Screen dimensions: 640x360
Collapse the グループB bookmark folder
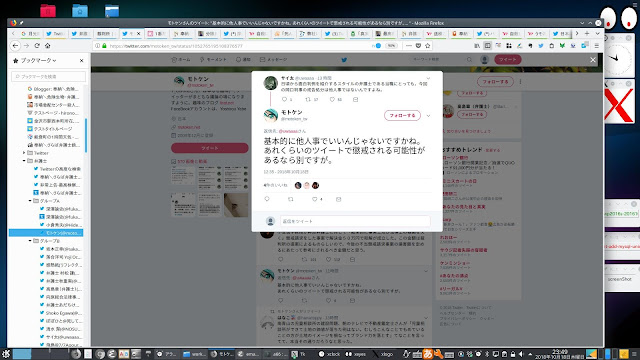tap(30, 241)
